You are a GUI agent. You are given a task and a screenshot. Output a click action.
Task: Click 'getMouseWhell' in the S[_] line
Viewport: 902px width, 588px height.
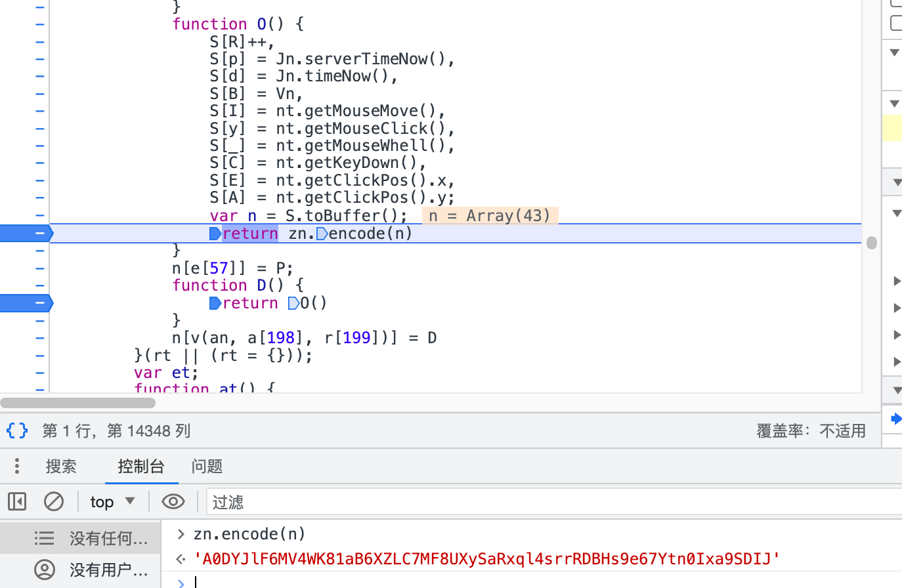[366, 145]
